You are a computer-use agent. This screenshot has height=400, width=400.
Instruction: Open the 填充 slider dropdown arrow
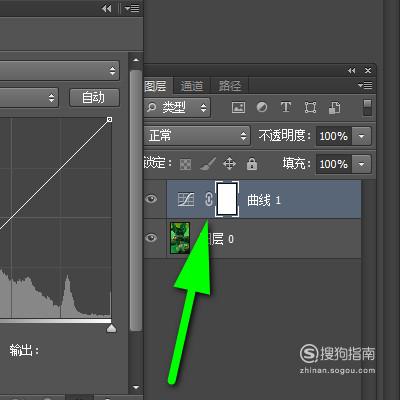pyautogui.click(x=361, y=164)
